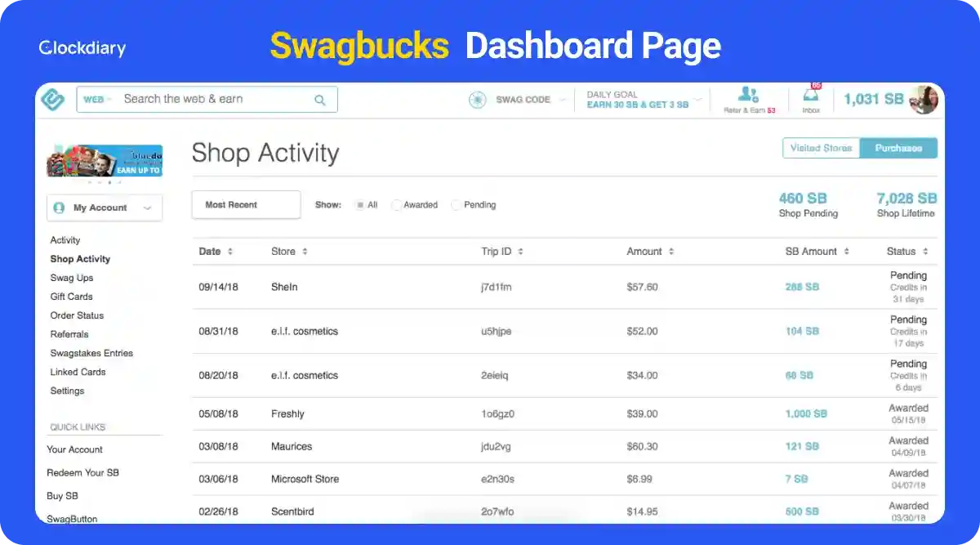Open Shop Activity in sidebar
This screenshot has width=980, height=545.
[80, 259]
